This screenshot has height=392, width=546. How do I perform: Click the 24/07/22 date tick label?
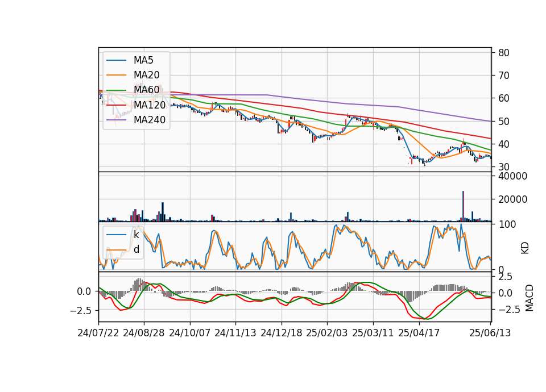pos(98,333)
